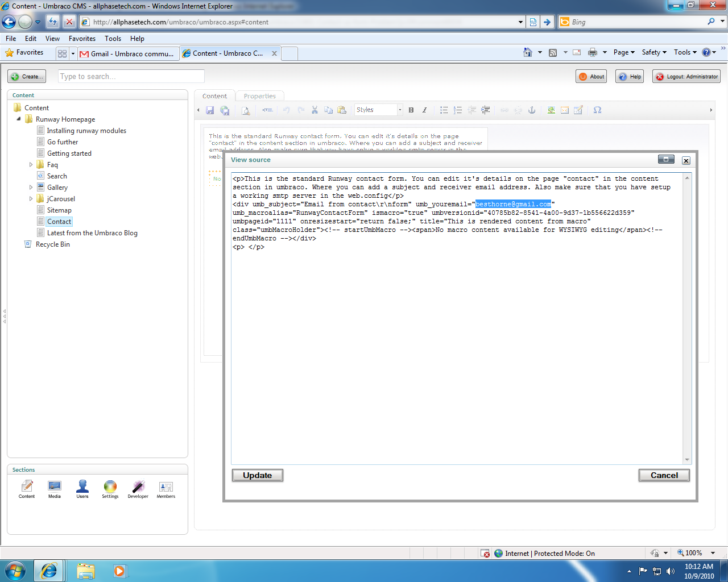Click the Update button
Viewport: 728px width, 582px height.
(258, 475)
